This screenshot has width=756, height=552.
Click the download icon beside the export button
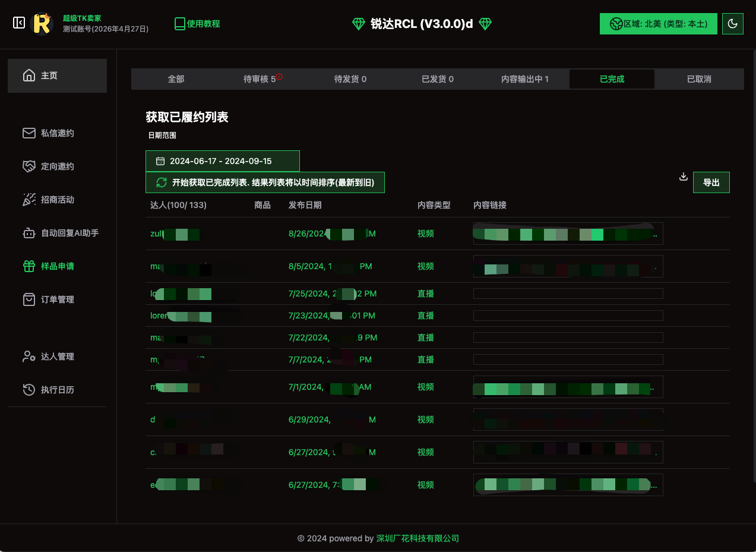coord(684,177)
